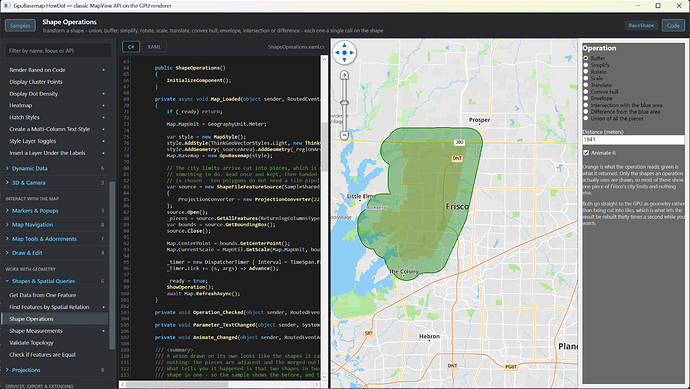This screenshot has width=690, height=389.
Task: Click the center dot of the pan control
Action: point(344,52)
